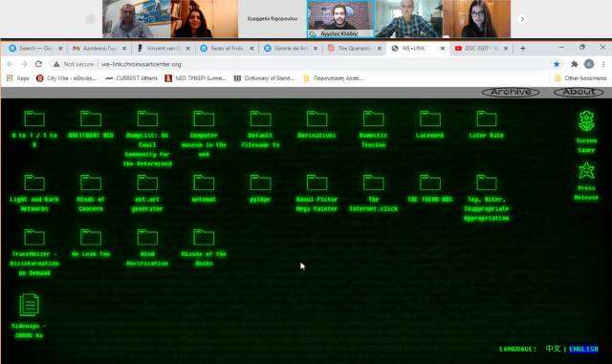Open The Internet.click folder
Viewport: 612px width, 364px height.
[374, 182]
